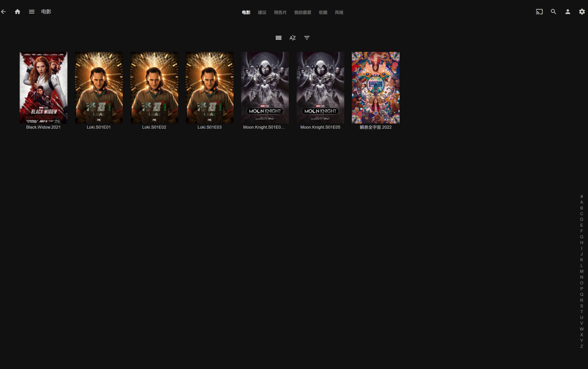
Task: Jump to letter A in alphabet picker
Action: (x=582, y=202)
